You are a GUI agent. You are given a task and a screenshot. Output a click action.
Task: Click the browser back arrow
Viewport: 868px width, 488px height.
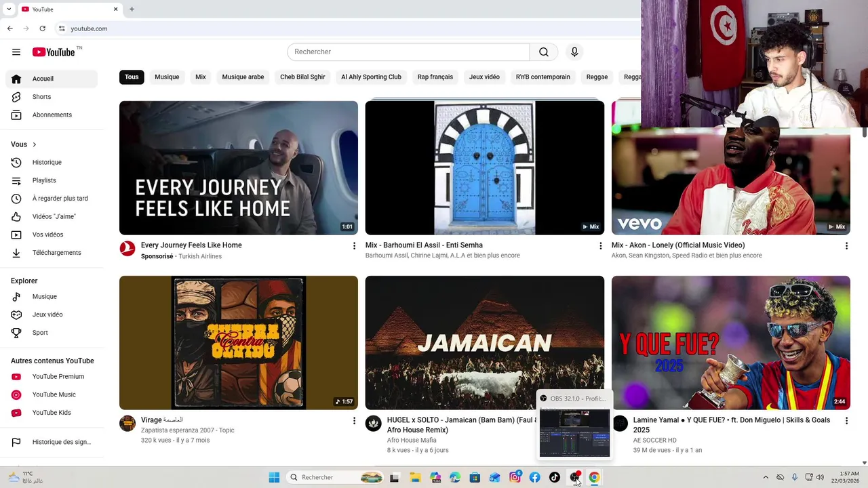pyautogui.click(x=9, y=28)
